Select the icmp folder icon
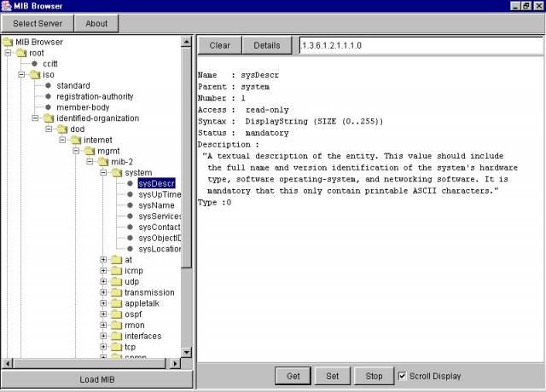Viewport: 546px width, 392px height. [117, 271]
